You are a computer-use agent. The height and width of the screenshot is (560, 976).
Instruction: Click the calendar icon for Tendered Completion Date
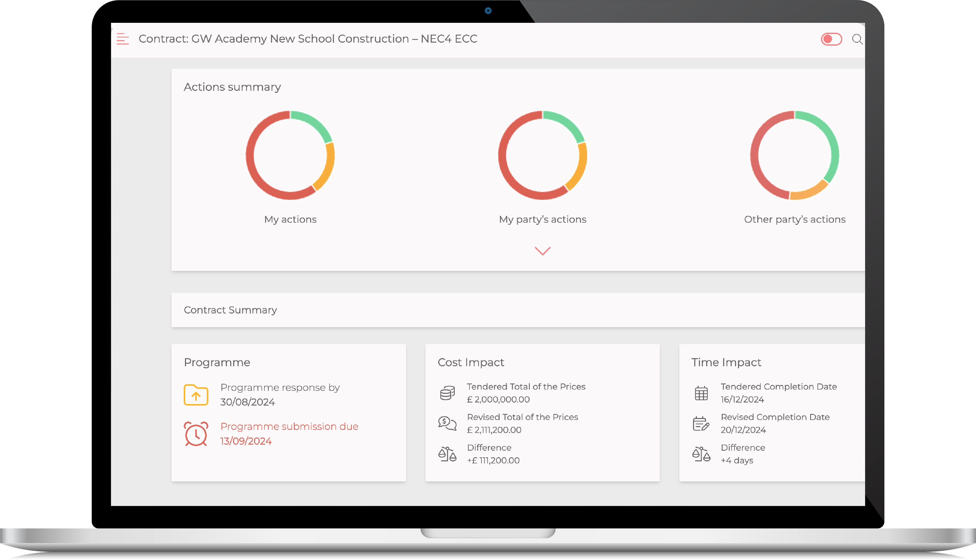(701, 393)
